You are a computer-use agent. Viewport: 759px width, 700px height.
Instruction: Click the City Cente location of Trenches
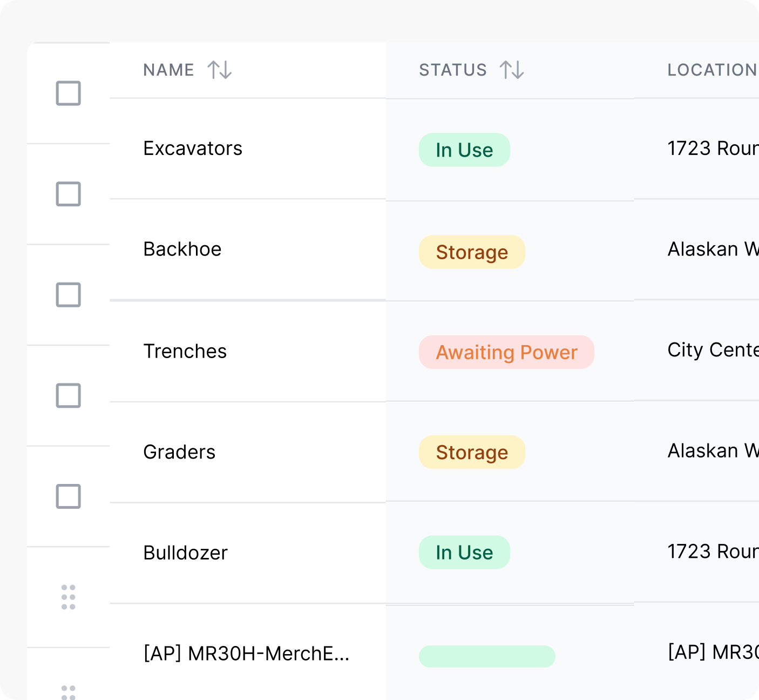click(x=713, y=350)
